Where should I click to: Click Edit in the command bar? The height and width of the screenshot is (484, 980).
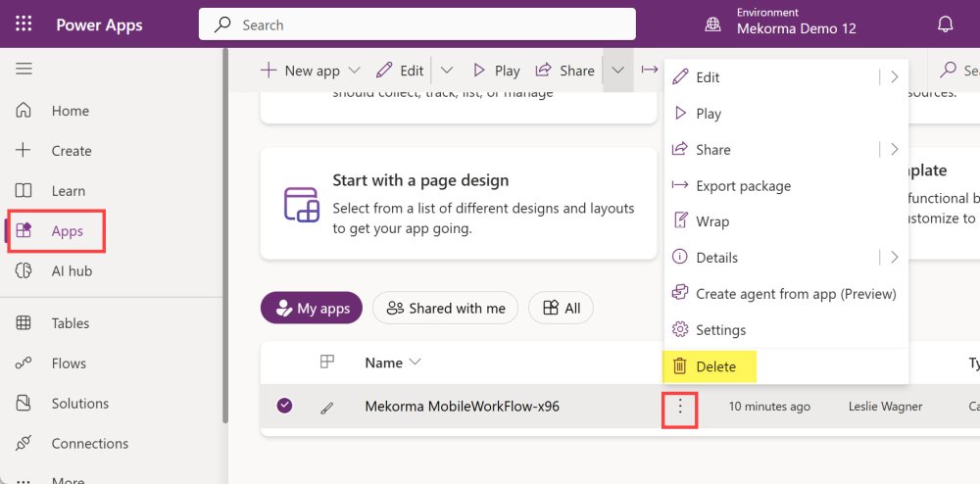point(401,71)
